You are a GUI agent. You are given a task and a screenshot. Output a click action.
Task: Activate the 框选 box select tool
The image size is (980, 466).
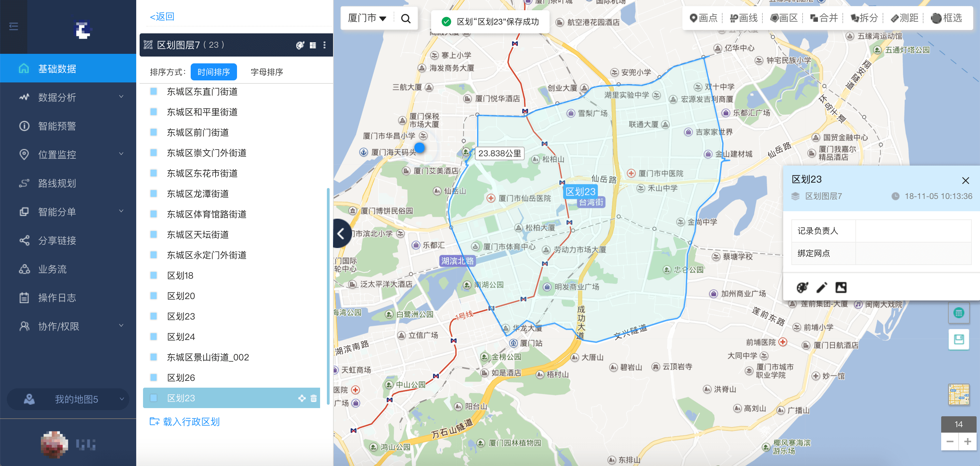click(x=946, y=18)
